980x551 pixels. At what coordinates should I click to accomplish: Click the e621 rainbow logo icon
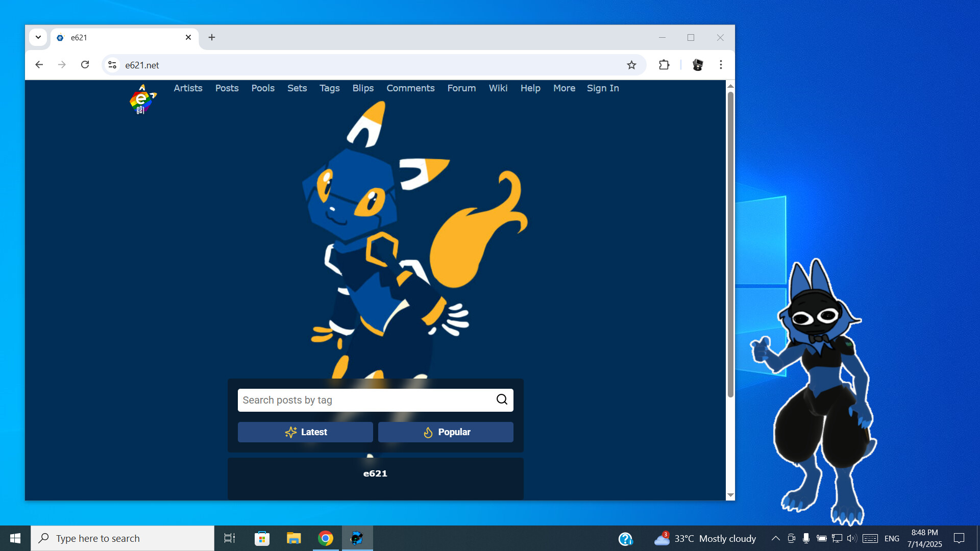142,100
